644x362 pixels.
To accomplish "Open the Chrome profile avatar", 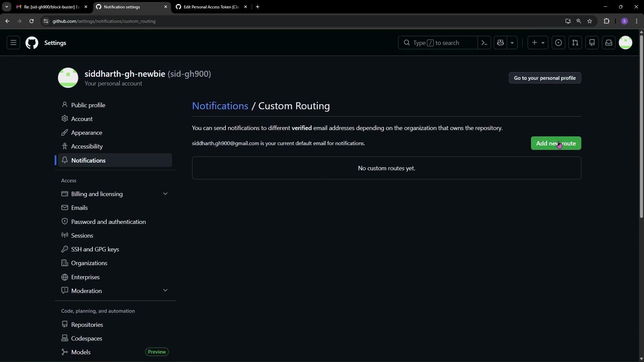I will click(624, 21).
